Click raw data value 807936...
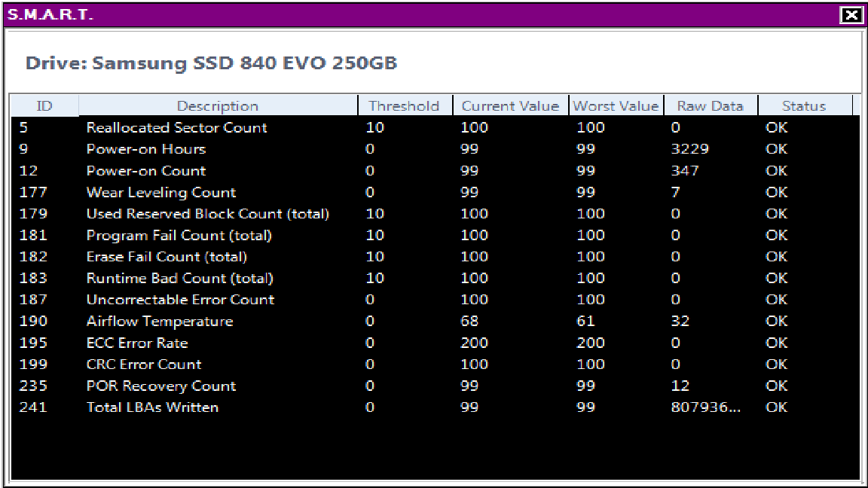 pyautogui.click(x=705, y=407)
